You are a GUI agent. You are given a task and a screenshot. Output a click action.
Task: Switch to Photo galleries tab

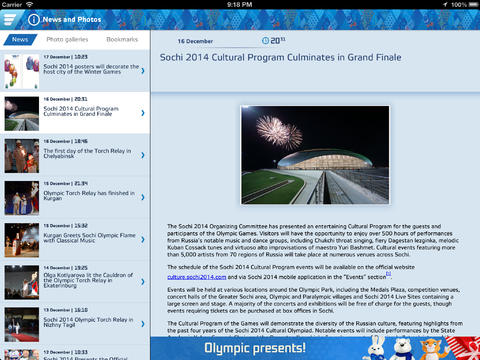point(67,39)
